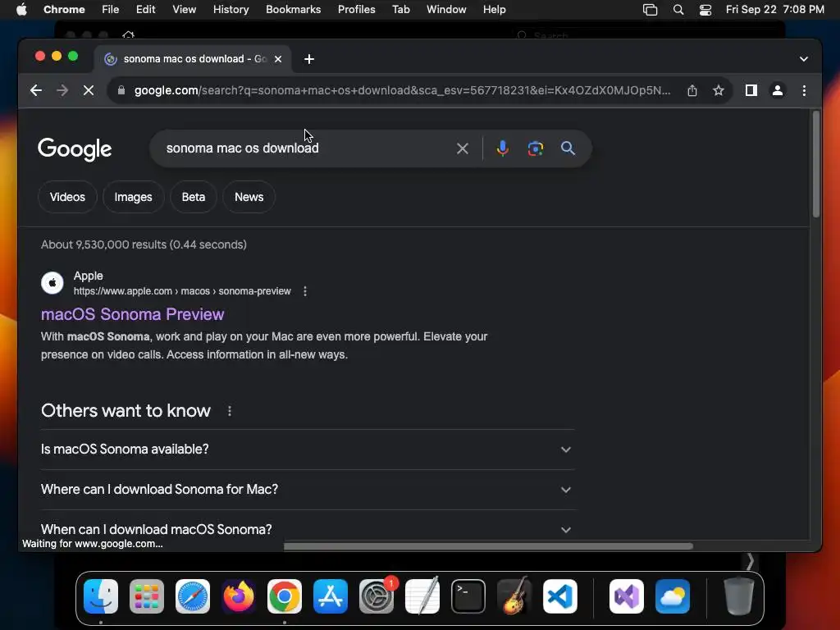Click the address bar URL
The image size is (840, 630).
coord(402,90)
